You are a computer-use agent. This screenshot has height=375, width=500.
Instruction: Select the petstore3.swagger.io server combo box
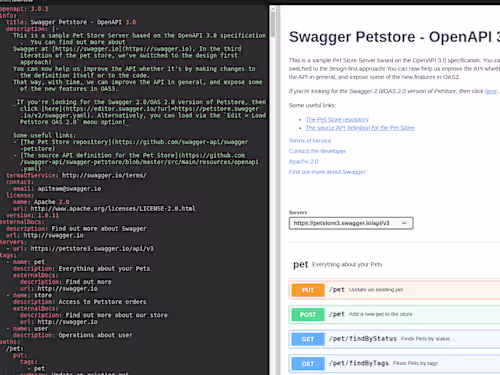click(x=351, y=223)
